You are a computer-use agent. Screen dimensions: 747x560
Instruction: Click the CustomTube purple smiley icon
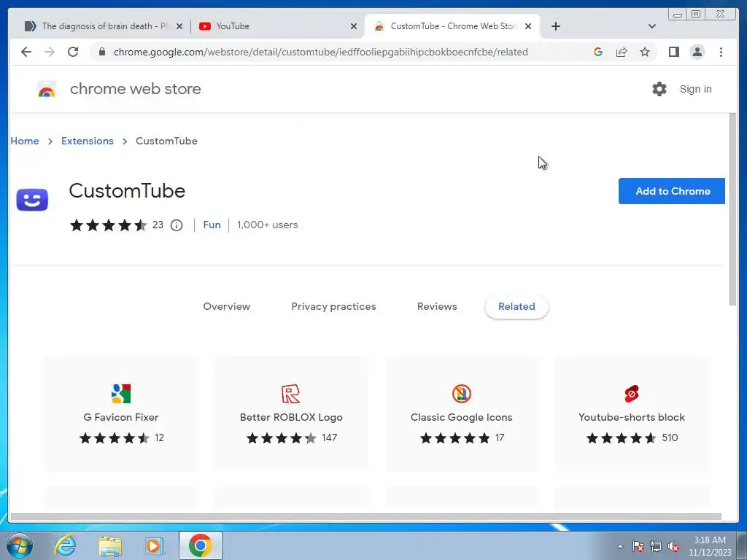point(32,200)
